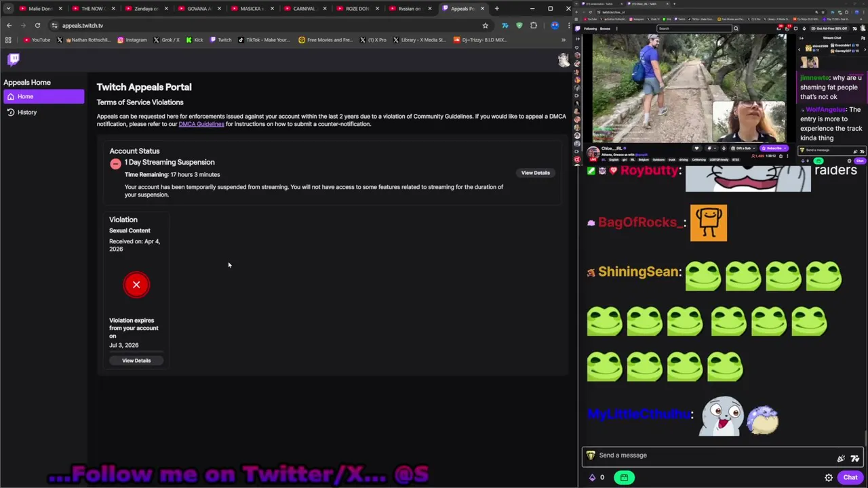This screenshot has width=868, height=488.
Task: Expand more bookmarks chevron
Action: click(x=563, y=40)
